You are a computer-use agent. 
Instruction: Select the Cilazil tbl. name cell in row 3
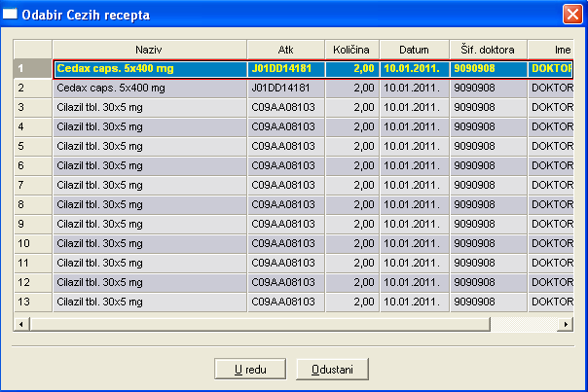(x=149, y=108)
